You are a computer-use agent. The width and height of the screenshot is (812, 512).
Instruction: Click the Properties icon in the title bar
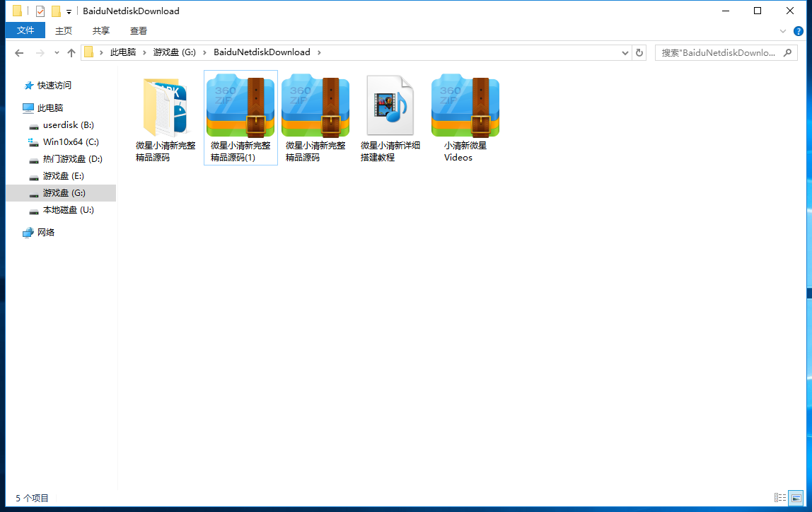40,11
